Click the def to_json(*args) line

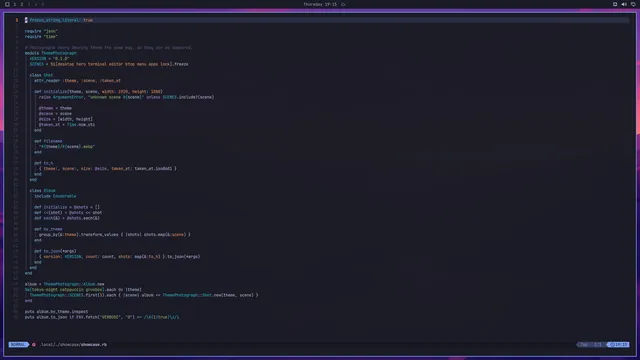pyautogui.click(x=55, y=251)
